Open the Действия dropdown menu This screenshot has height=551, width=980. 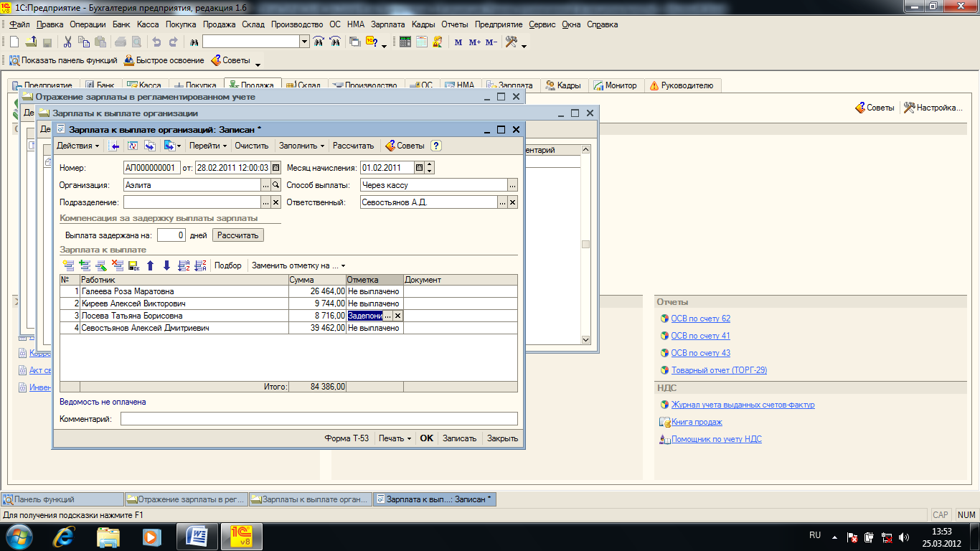tap(79, 146)
